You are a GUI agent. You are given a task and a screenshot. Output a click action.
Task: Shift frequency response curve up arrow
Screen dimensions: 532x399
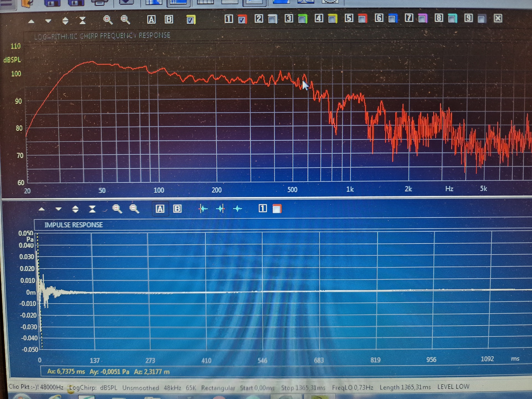pos(31,21)
